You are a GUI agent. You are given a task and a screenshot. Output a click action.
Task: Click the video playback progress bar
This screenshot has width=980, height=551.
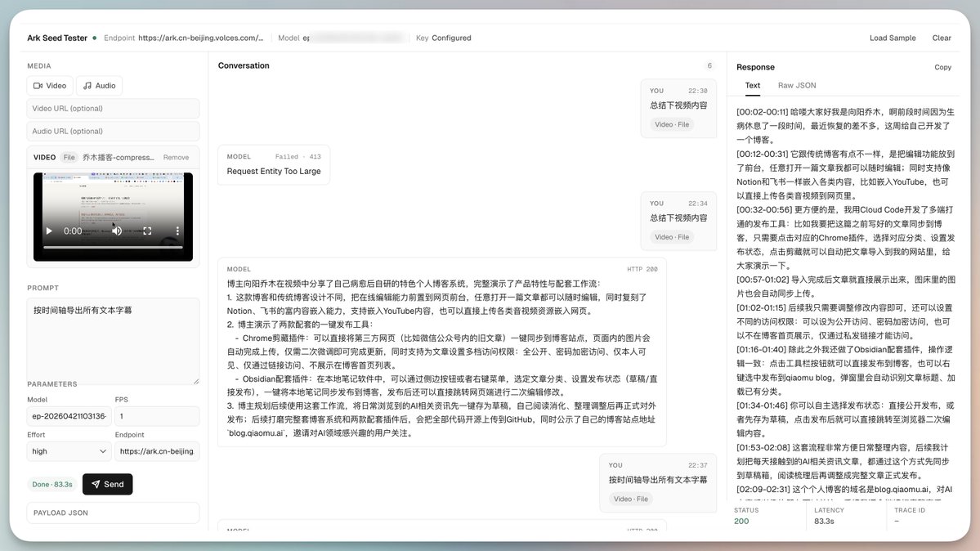[x=114, y=246]
